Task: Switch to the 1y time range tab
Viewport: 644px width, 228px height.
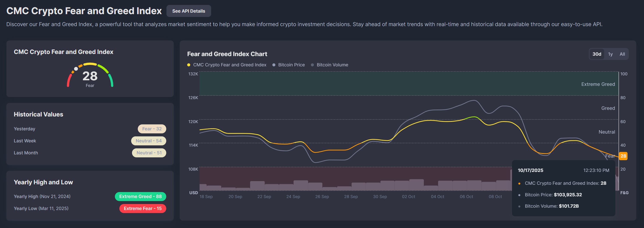Action: (610, 54)
